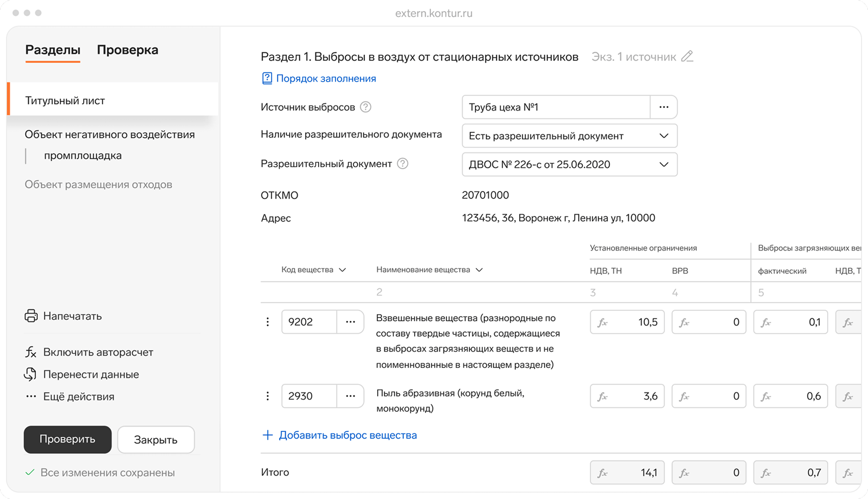Enable autocalculation via Включить авторасчет
The width and height of the screenshot is (868, 499).
(x=98, y=352)
